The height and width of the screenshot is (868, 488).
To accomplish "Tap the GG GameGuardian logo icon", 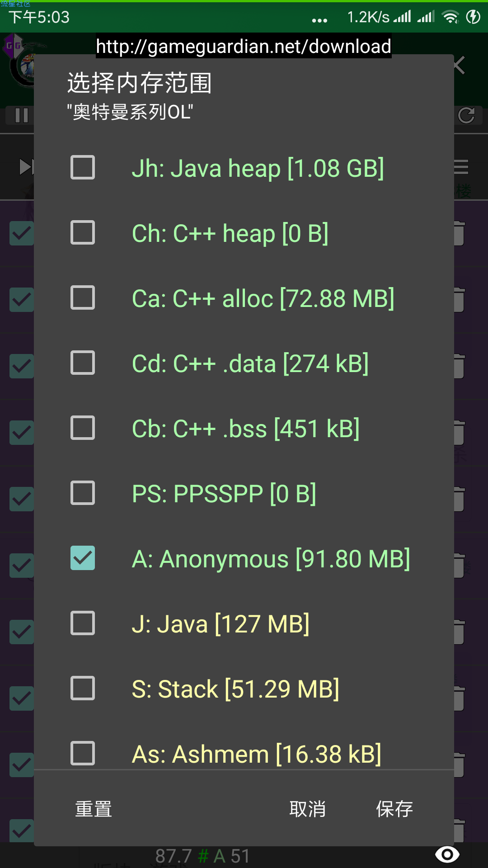I will pos(13,45).
